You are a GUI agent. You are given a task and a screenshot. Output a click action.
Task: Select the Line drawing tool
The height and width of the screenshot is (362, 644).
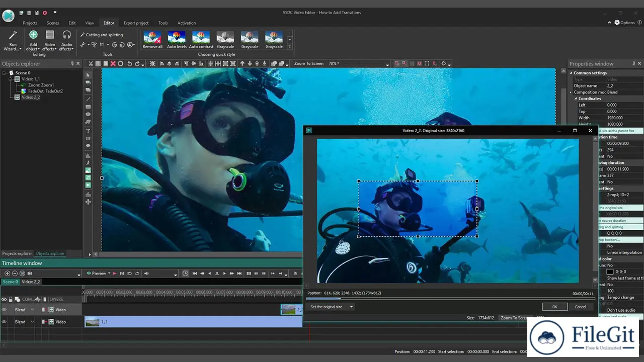tap(88, 99)
